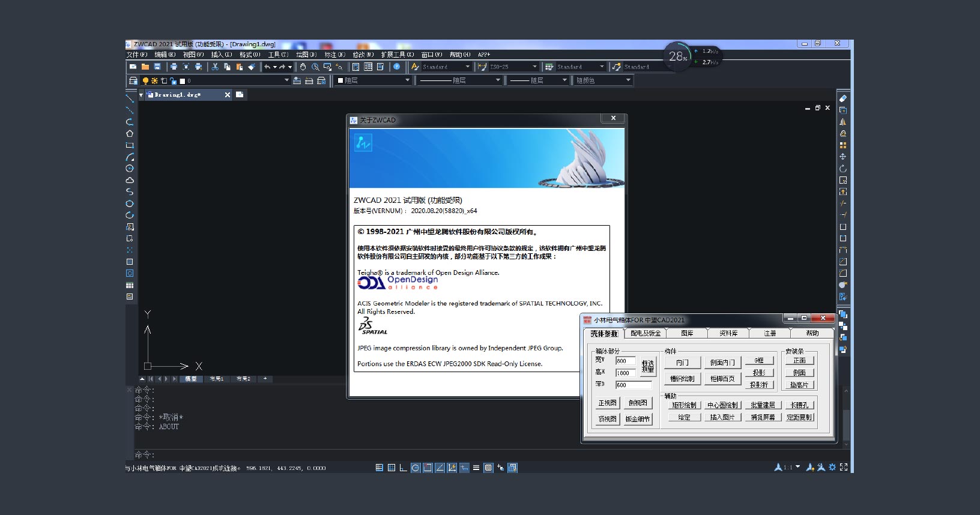Toggle Object snap in status bar
This screenshot has width=980, height=515.
click(x=428, y=468)
